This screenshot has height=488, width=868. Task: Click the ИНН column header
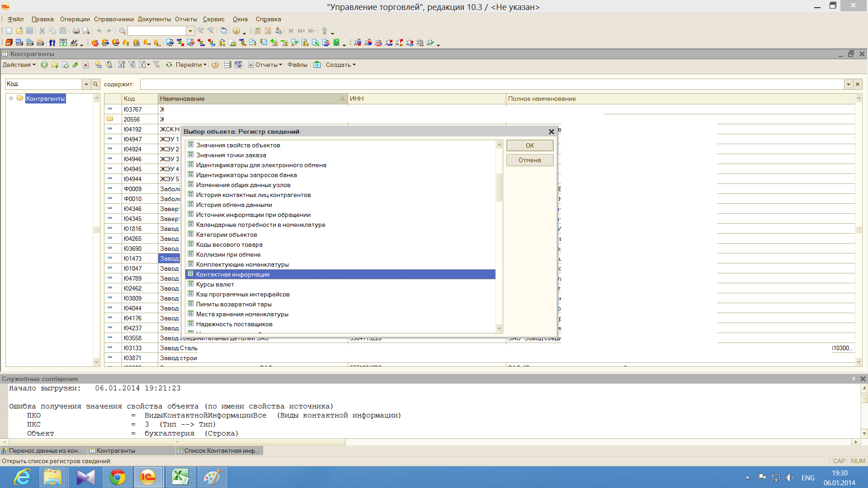coord(427,99)
